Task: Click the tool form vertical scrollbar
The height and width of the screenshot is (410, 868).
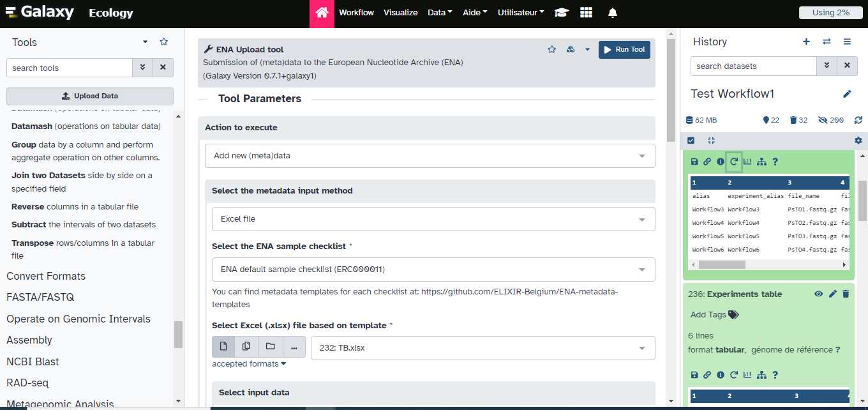Action: click(x=671, y=91)
